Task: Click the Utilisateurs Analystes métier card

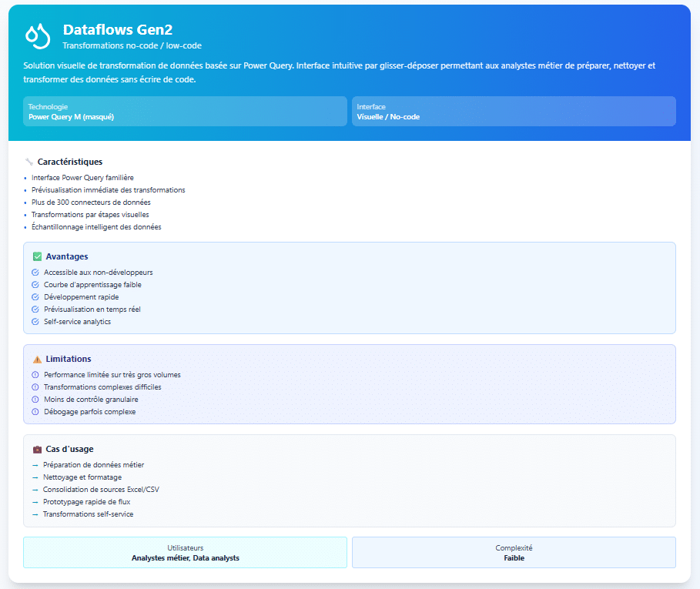Action: [x=185, y=552]
